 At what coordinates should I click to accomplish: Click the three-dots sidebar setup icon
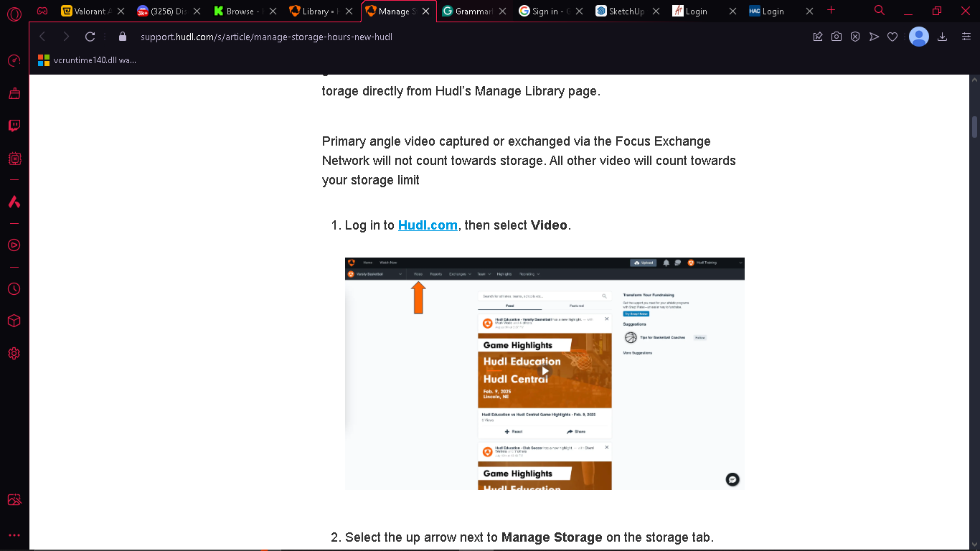(14, 535)
